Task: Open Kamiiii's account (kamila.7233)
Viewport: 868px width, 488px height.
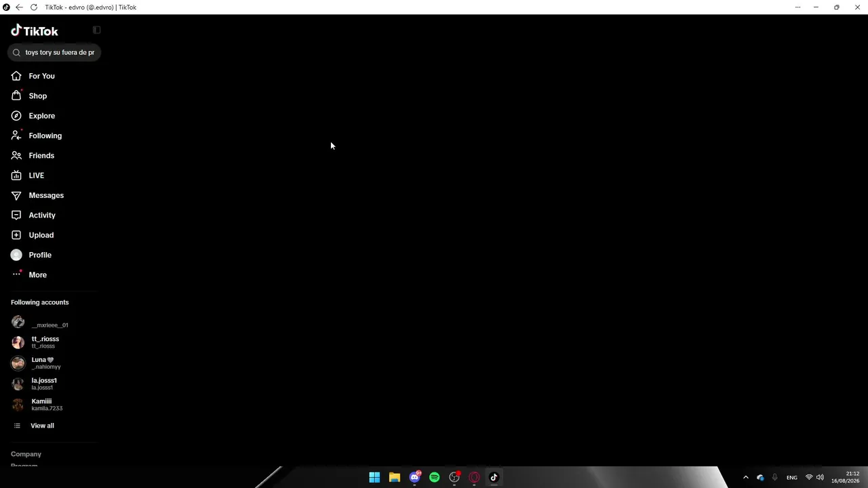Action: click(x=47, y=405)
